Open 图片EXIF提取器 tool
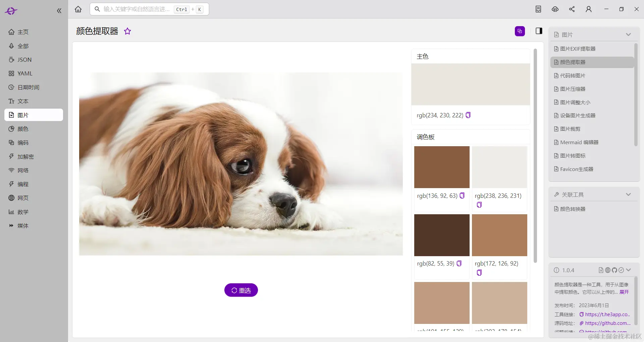644x342 pixels. click(x=592, y=49)
